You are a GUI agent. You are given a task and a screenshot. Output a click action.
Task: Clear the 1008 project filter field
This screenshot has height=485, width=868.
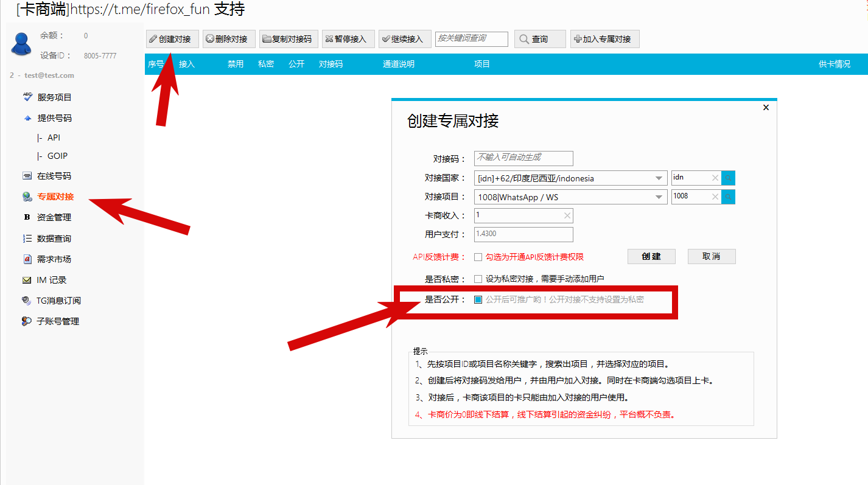715,196
